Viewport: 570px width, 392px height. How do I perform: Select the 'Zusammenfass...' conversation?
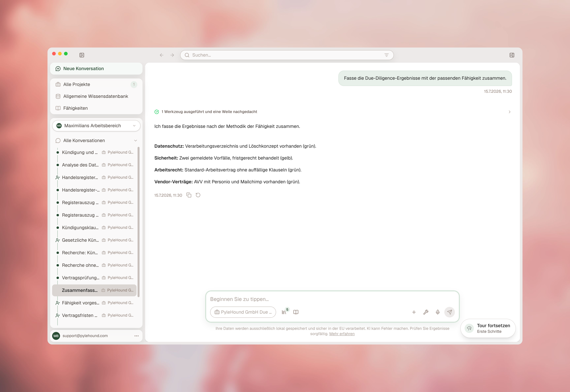[x=95, y=290]
